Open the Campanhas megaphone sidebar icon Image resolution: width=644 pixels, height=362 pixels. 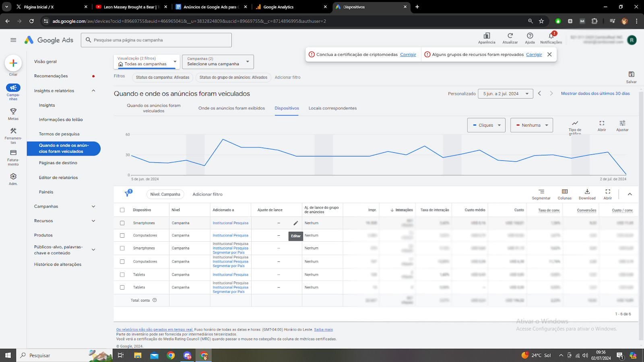coord(13,88)
